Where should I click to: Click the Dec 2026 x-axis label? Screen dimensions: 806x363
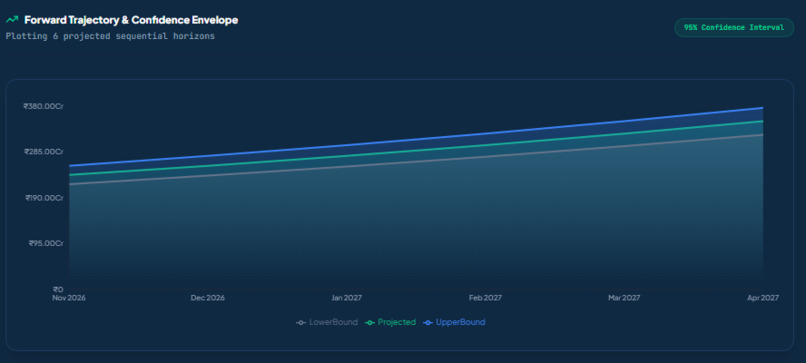tap(208, 298)
